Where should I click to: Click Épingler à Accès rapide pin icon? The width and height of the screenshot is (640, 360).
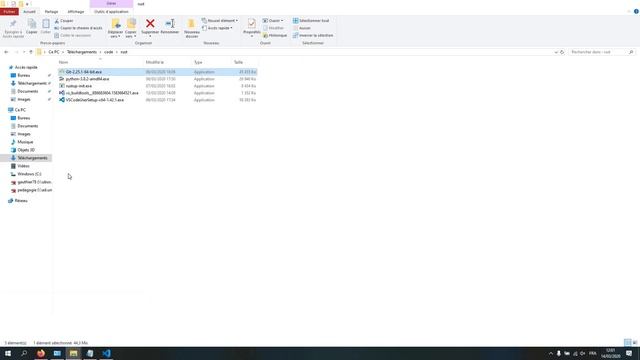13,24
